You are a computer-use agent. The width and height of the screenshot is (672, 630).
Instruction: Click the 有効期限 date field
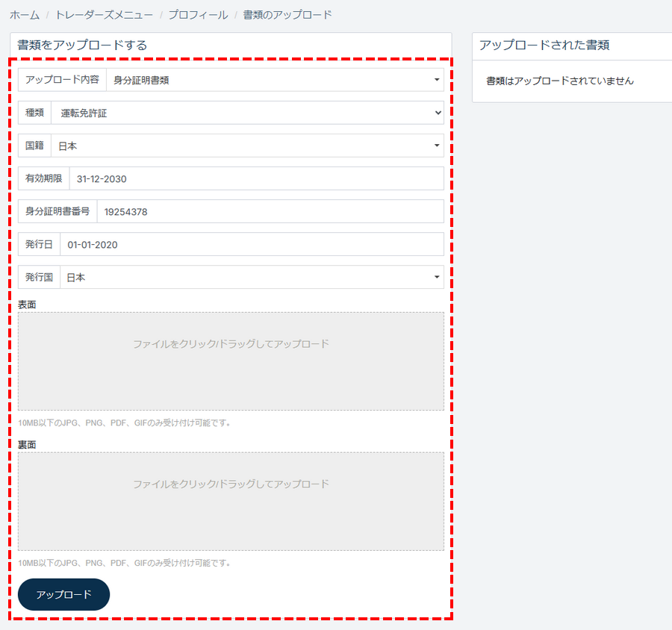pyautogui.click(x=256, y=178)
